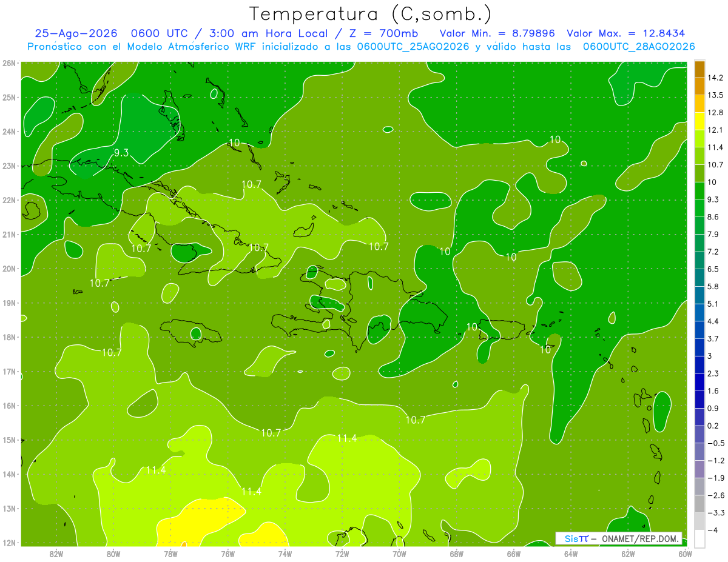The image size is (728, 562).
Task: Click the title "Temperatura (C,somb.)"
Action: click(371, 14)
